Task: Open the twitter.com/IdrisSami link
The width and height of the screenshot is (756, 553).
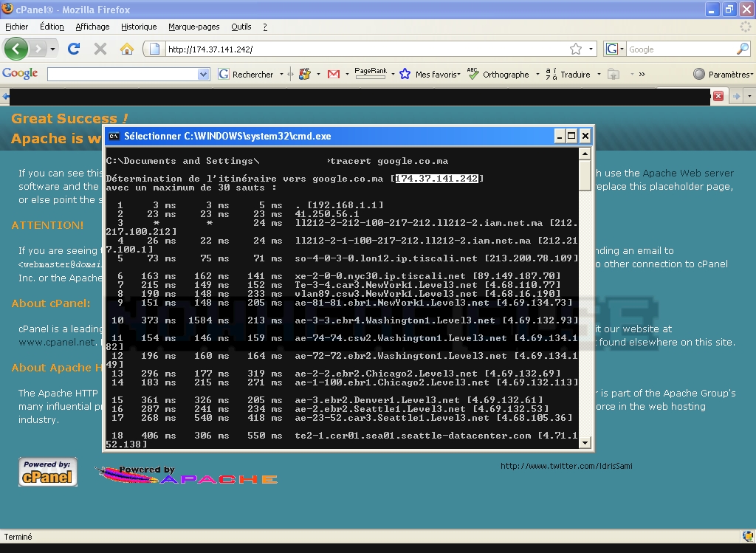Action: coord(566,466)
